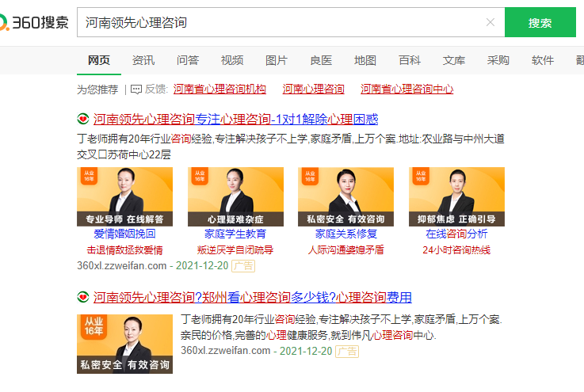This screenshot has height=392, width=584.
Task: Click the 反馈 feedback icon
Action: (x=136, y=89)
